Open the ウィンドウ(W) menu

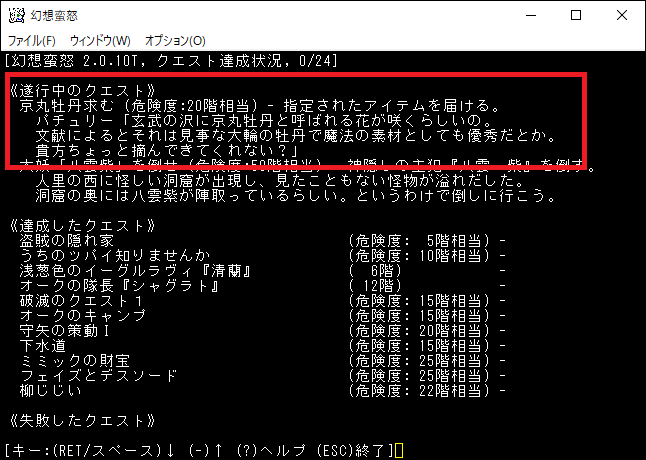[x=100, y=41]
